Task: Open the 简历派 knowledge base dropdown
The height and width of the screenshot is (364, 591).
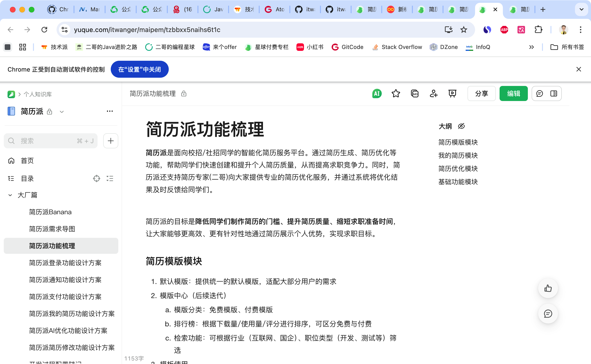Action: pos(62,112)
